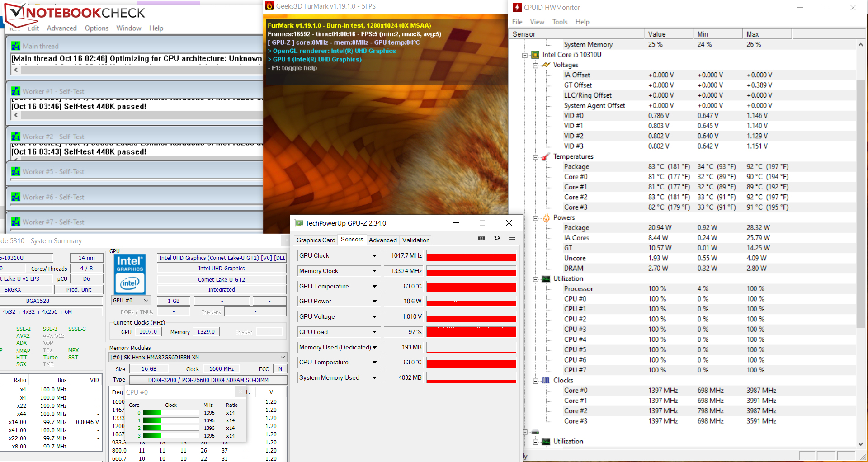Click the GPU-Z title bar app icon
This screenshot has width=868, height=462.
click(x=299, y=223)
